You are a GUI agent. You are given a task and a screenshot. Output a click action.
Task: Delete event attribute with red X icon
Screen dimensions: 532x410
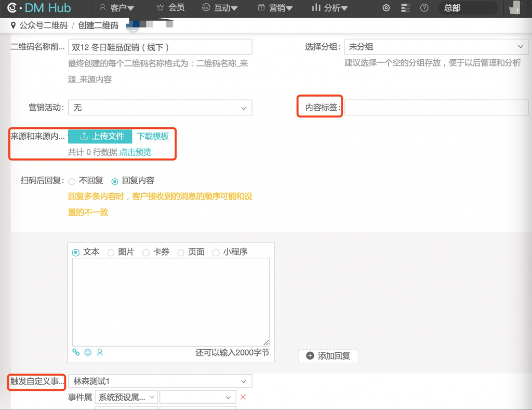tap(243, 397)
